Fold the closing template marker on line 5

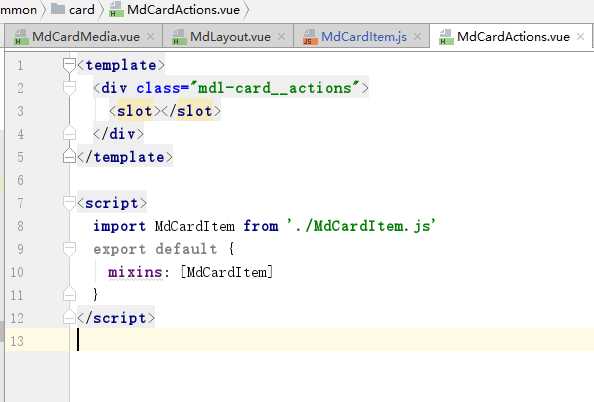coord(69,156)
